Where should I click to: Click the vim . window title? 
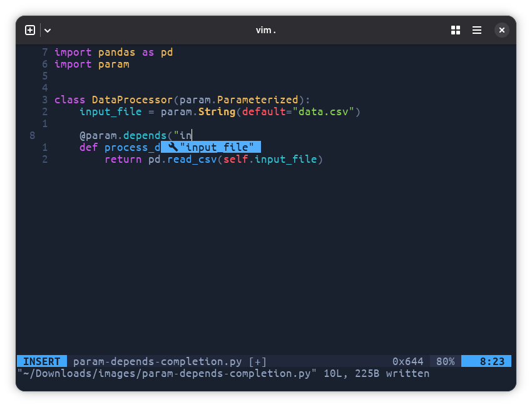click(x=265, y=30)
